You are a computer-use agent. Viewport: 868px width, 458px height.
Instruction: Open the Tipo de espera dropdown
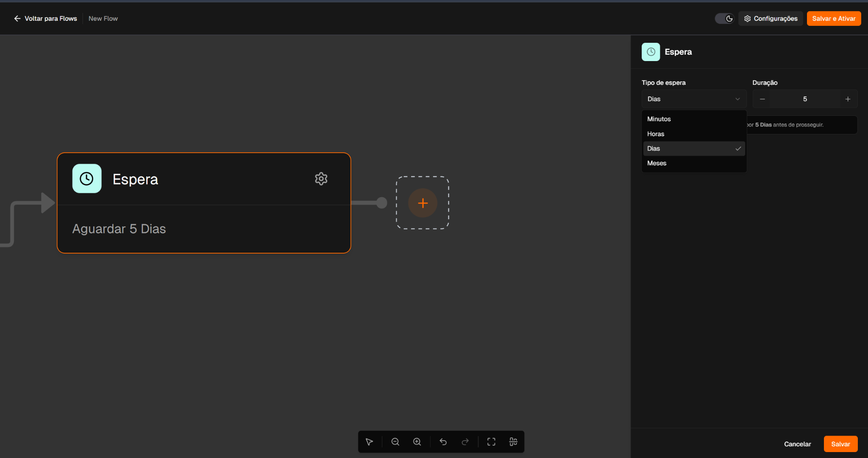coord(694,99)
